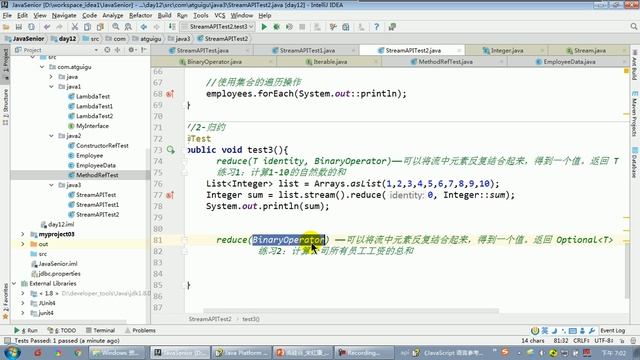
Task: Click the Cut scissors icon
Action: point(75,27)
